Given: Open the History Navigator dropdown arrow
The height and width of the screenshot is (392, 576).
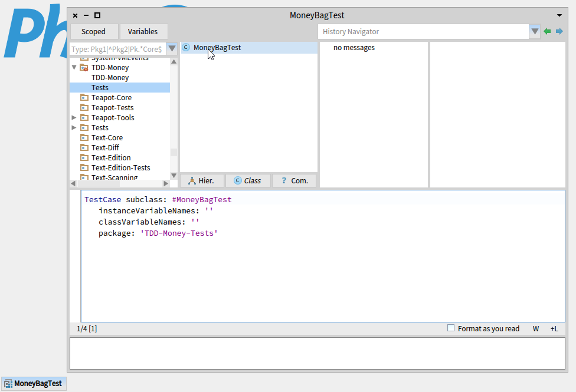Looking at the screenshot, I should pyautogui.click(x=535, y=32).
